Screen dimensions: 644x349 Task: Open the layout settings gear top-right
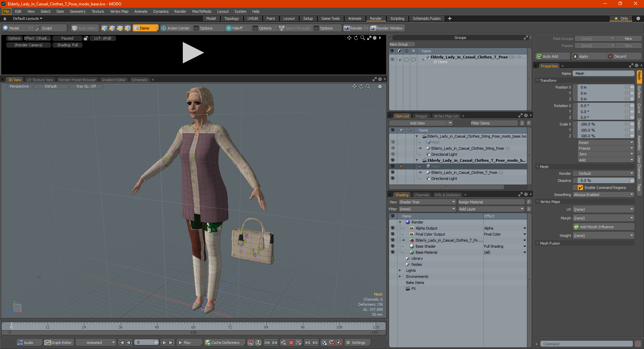[638, 18]
